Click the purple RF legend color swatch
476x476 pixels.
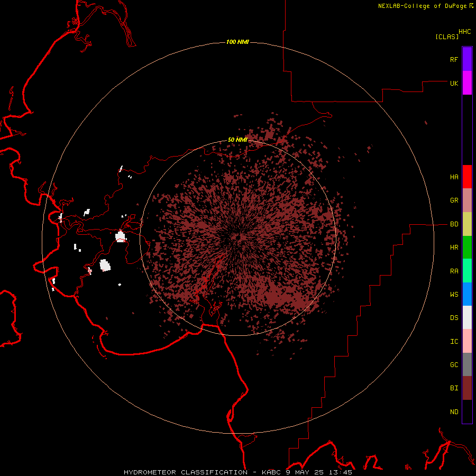[467, 59]
